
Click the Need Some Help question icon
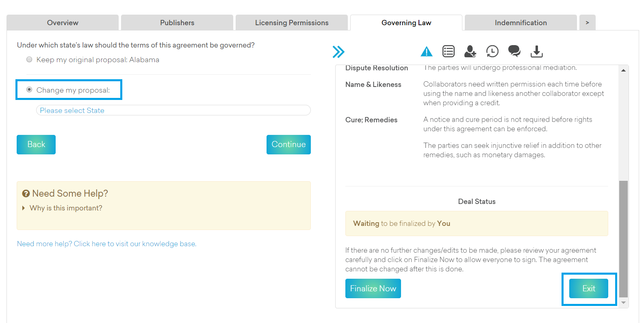pyautogui.click(x=26, y=194)
